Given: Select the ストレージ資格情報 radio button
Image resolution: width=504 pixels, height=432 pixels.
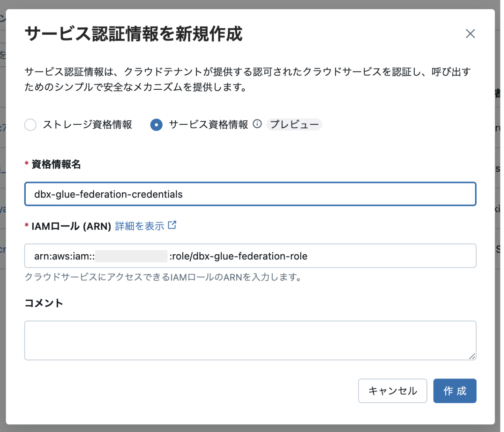Looking at the screenshot, I should click(31, 125).
